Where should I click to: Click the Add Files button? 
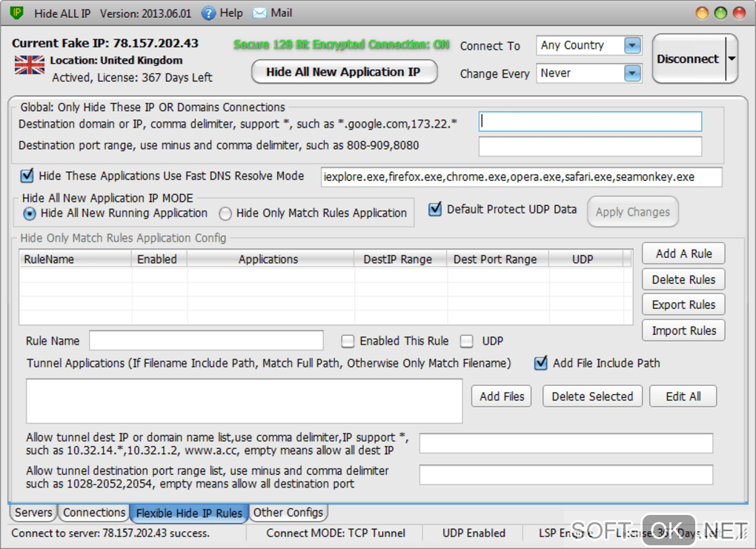[502, 396]
